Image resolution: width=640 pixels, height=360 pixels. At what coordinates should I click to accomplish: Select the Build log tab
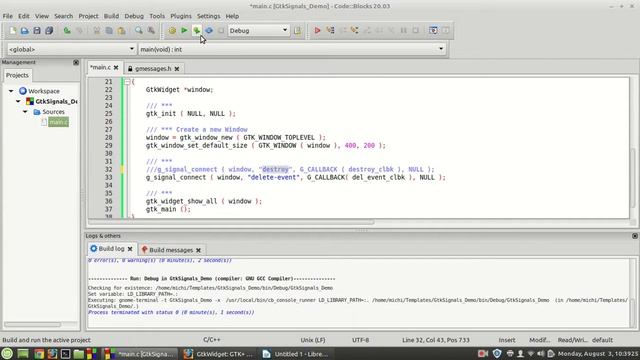click(x=111, y=249)
